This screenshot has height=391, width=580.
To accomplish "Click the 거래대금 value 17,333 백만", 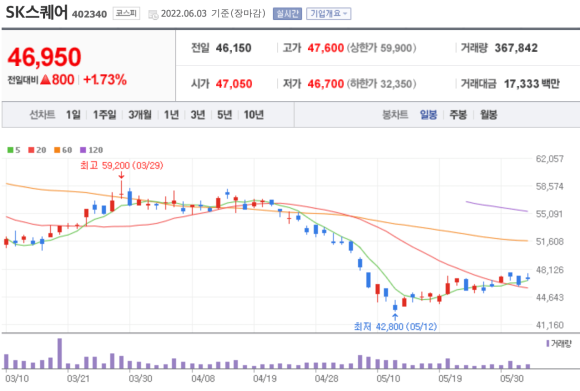I will pos(532,84).
